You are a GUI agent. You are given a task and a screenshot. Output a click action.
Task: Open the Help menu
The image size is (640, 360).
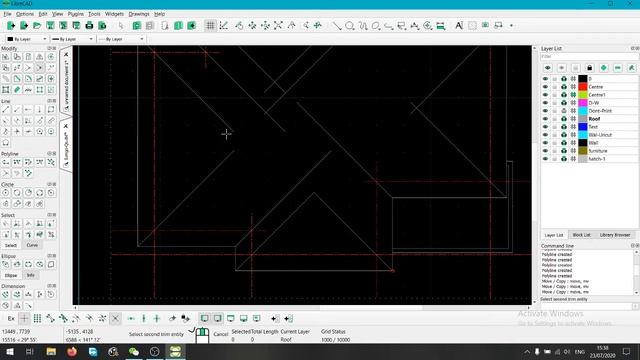[x=160, y=14]
